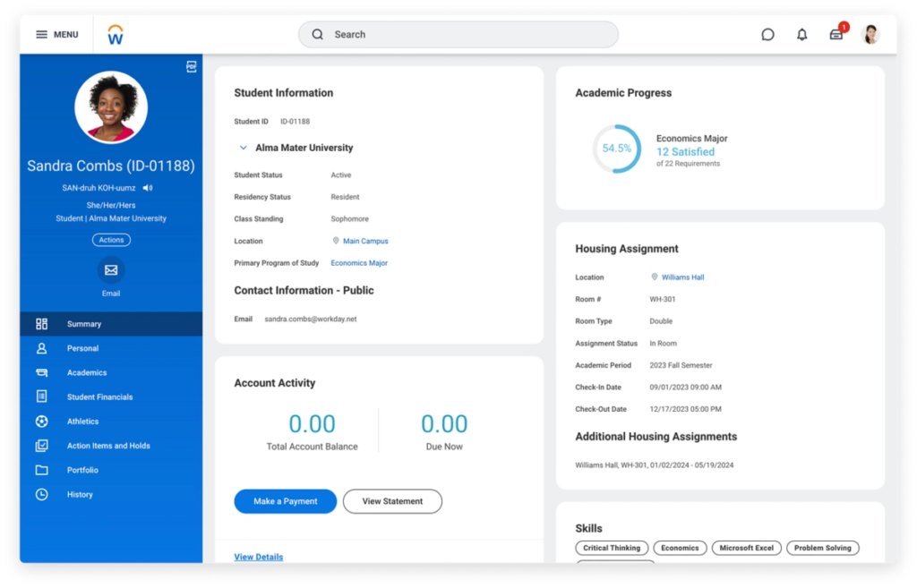
Task: Click the Workday home logo
Action: [x=115, y=34]
